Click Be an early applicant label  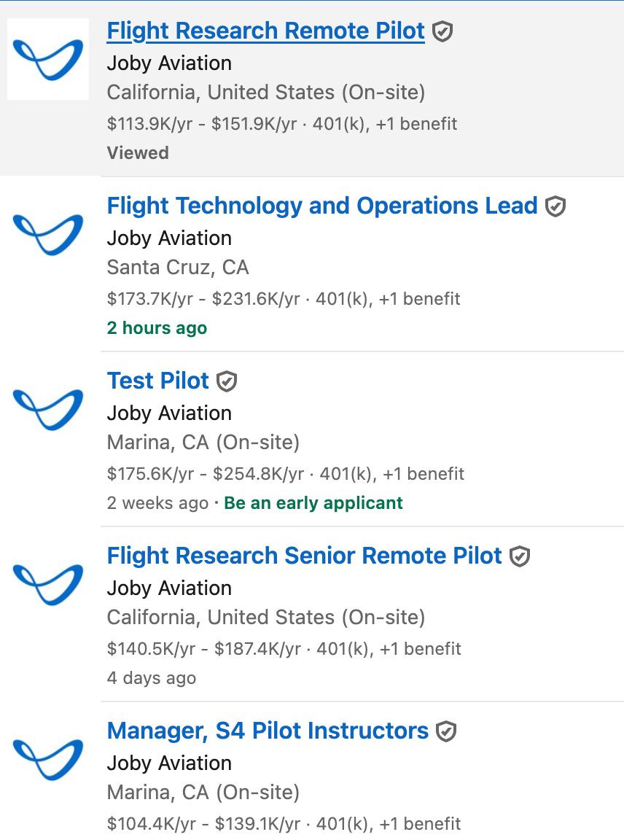(x=313, y=503)
